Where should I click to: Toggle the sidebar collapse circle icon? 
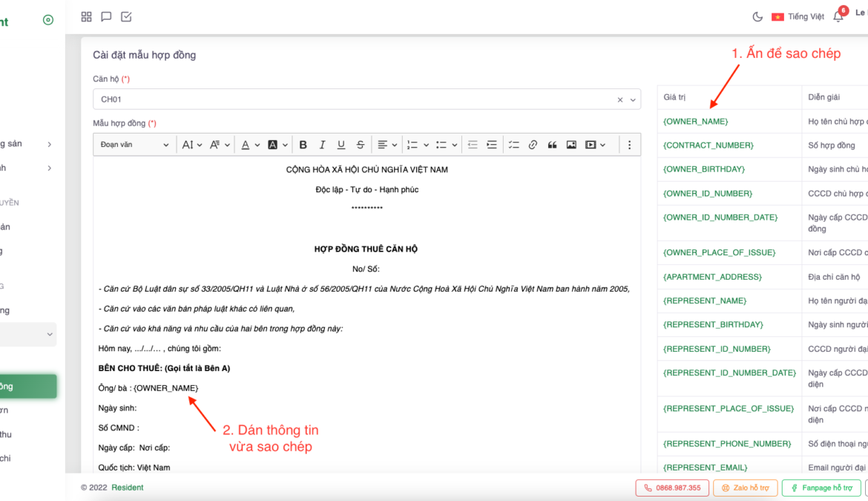tap(48, 20)
